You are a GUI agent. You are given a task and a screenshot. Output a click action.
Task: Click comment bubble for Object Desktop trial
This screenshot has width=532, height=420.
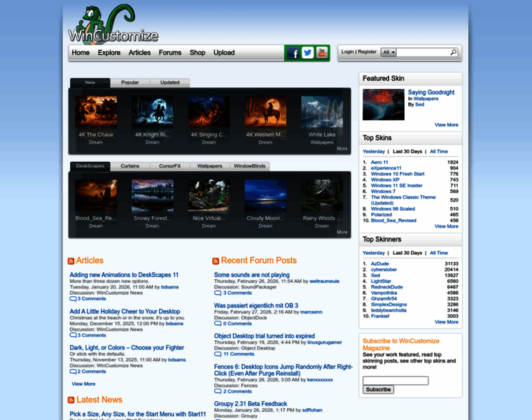click(x=218, y=353)
